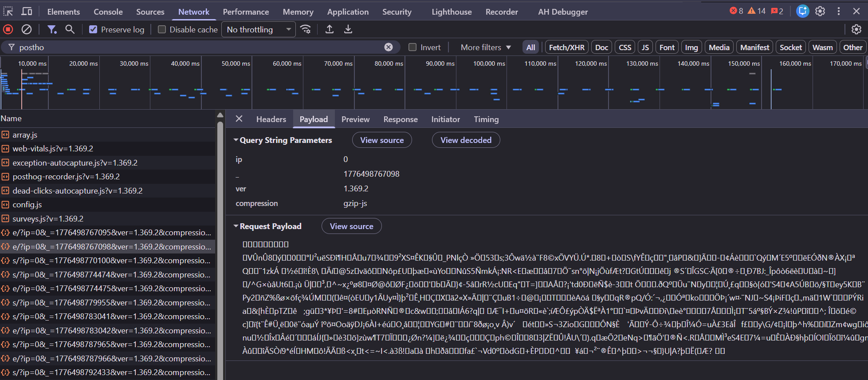Open the Initiator tab
The width and height of the screenshot is (868, 380).
pos(445,119)
